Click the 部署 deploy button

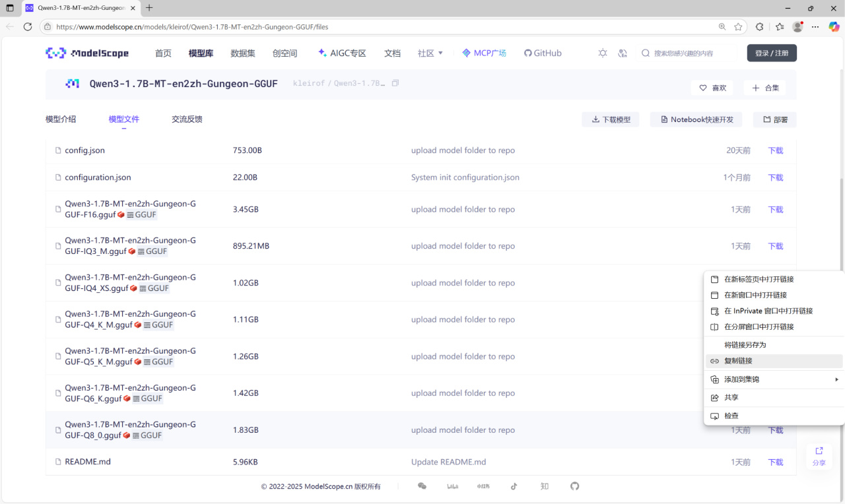(775, 119)
